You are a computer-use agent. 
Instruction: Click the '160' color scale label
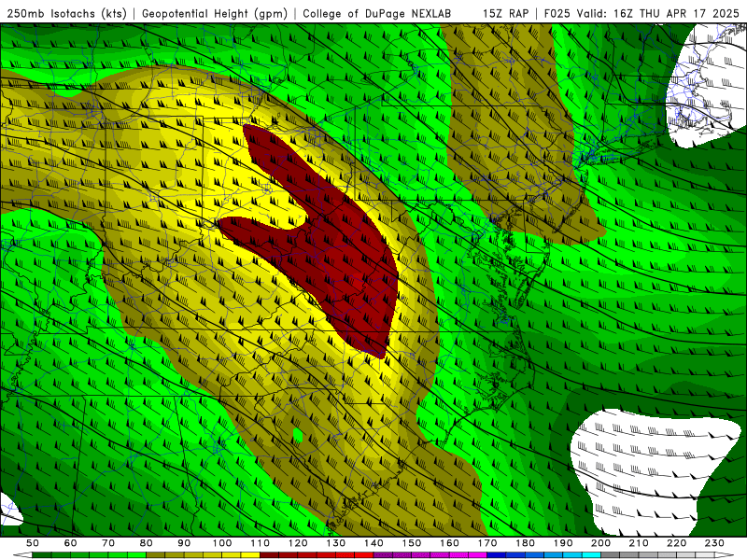[449, 543]
